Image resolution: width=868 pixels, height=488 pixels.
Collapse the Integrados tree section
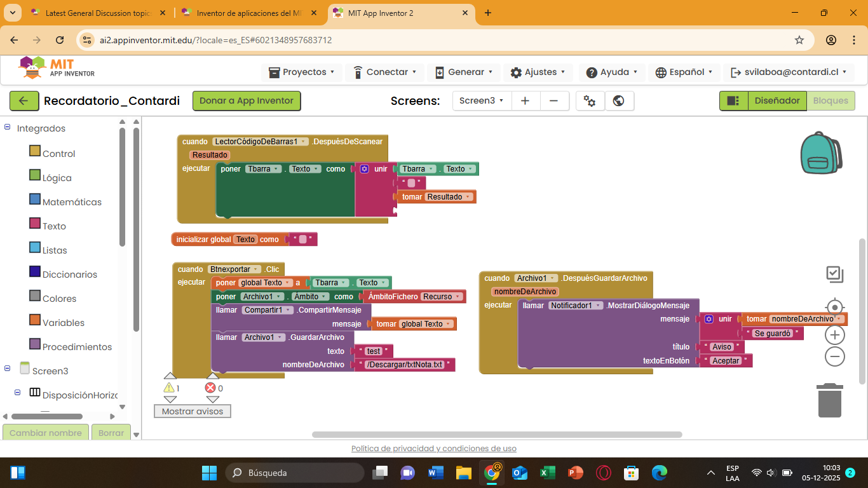[8, 128]
